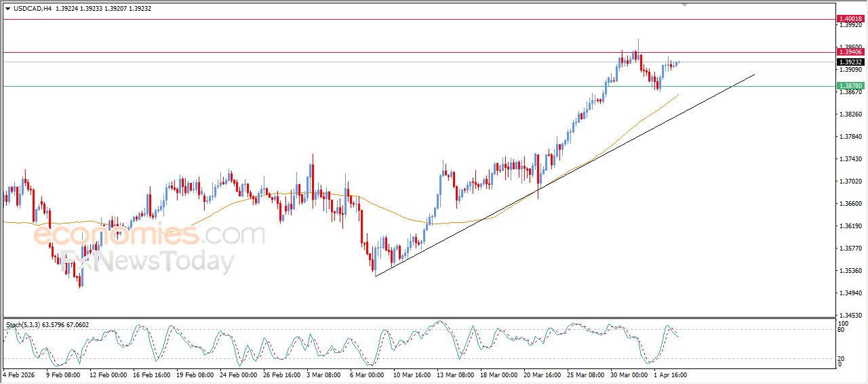868x384 pixels.
Task: Click the Stoch(5,3,3) indicator label
Action: [x=26, y=325]
